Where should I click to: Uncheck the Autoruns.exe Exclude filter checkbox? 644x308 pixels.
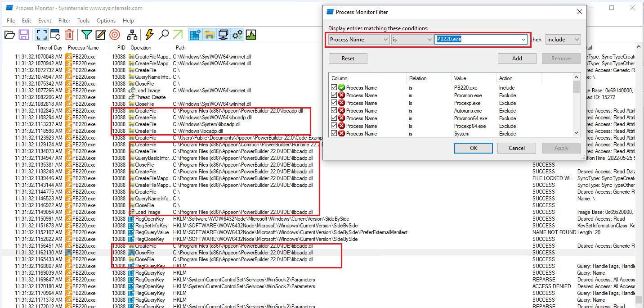click(x=334, y=111)
